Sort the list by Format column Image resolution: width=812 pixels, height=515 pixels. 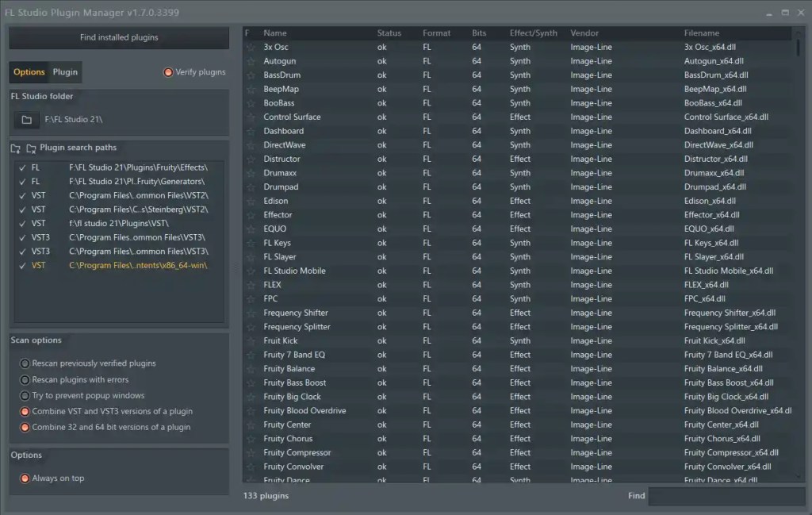click(x=437, y=33)
